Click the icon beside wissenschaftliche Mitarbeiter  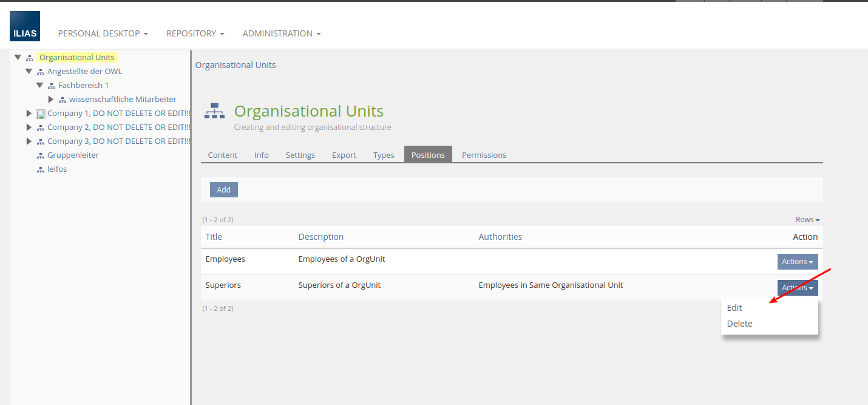[63, 100]
